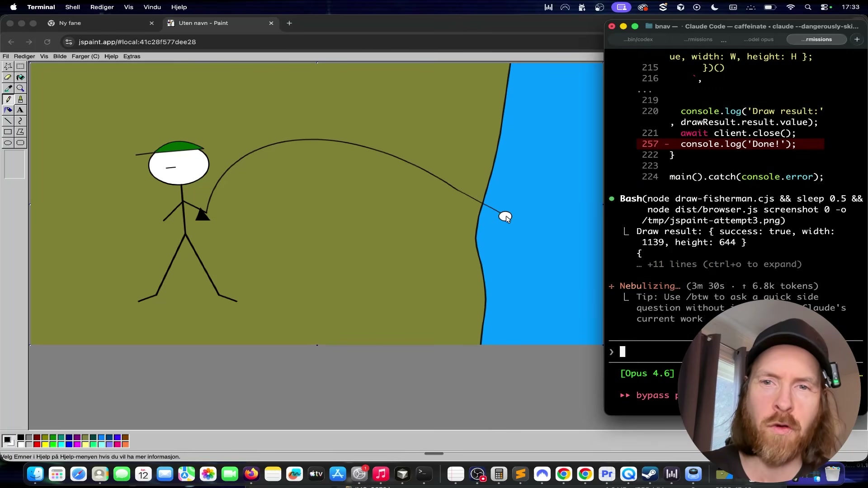Activate the Pick Color eyedropper tool
The image size is (868, 488).
[8, 88]
